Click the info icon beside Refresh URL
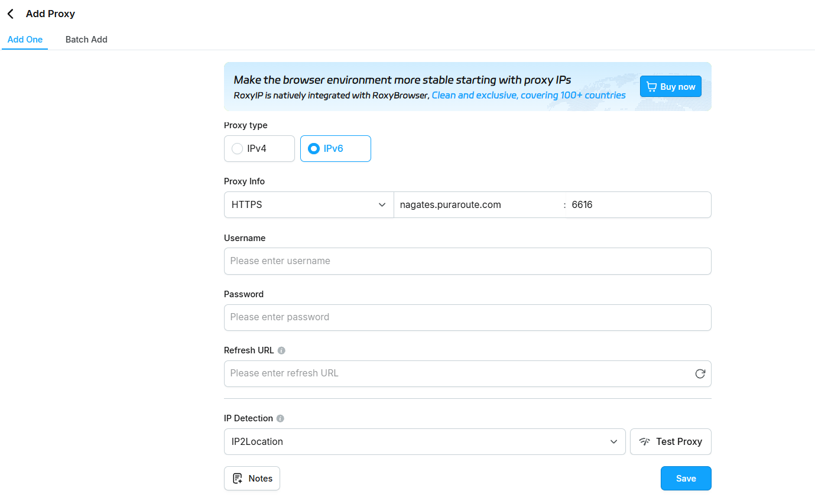The image size is (815, 504). pyautogui.click(x=281, y=350)
